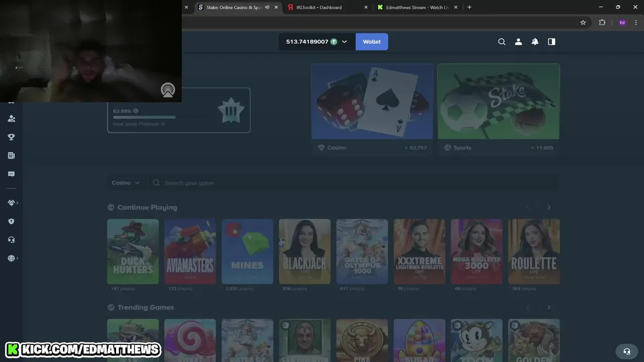Open the Duck Hunters game
Viewport: 644px width, 362px height.
coord(133,251)
